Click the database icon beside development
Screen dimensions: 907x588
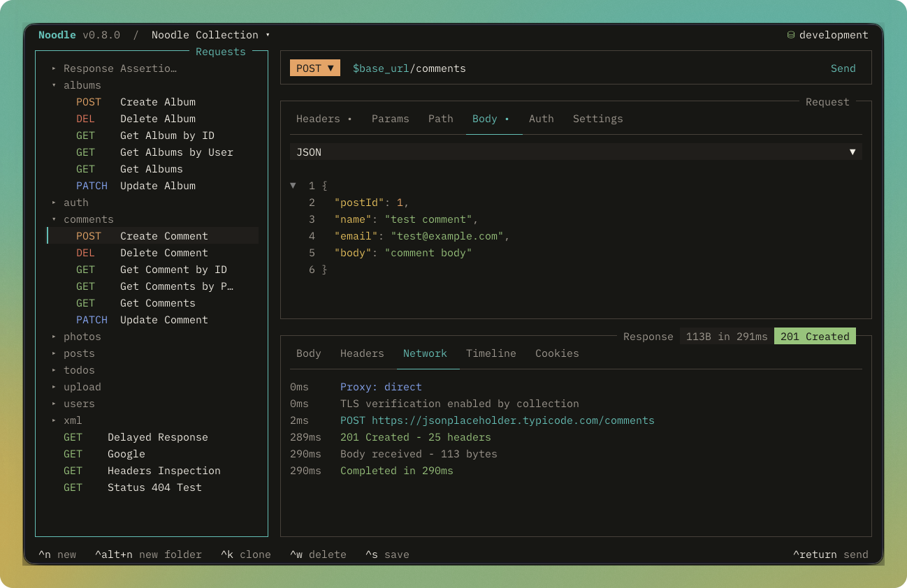[x=791, y=35]
